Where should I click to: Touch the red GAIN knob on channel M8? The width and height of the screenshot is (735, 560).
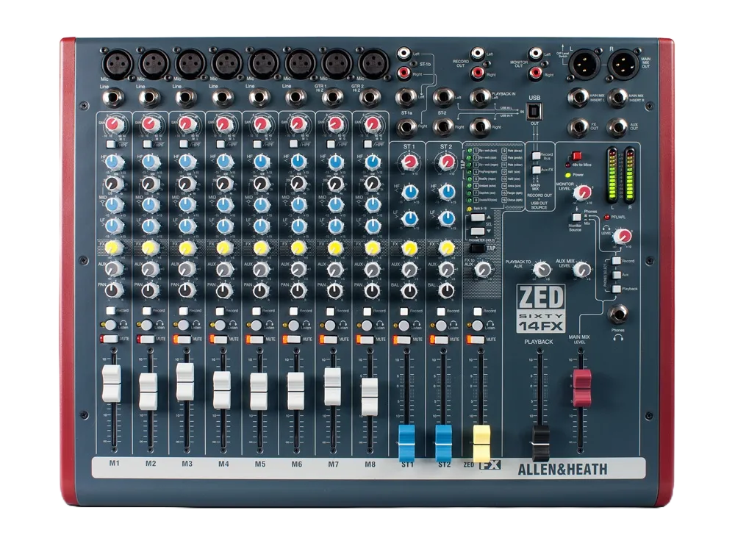coord(372,125)
